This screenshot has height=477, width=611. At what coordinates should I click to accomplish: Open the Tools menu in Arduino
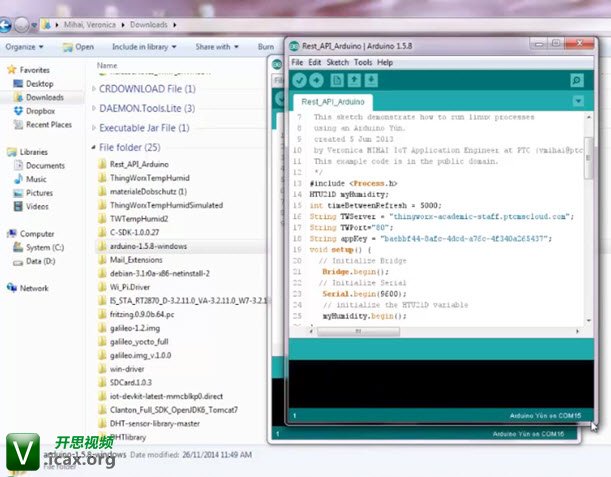(x=363, y=62)
